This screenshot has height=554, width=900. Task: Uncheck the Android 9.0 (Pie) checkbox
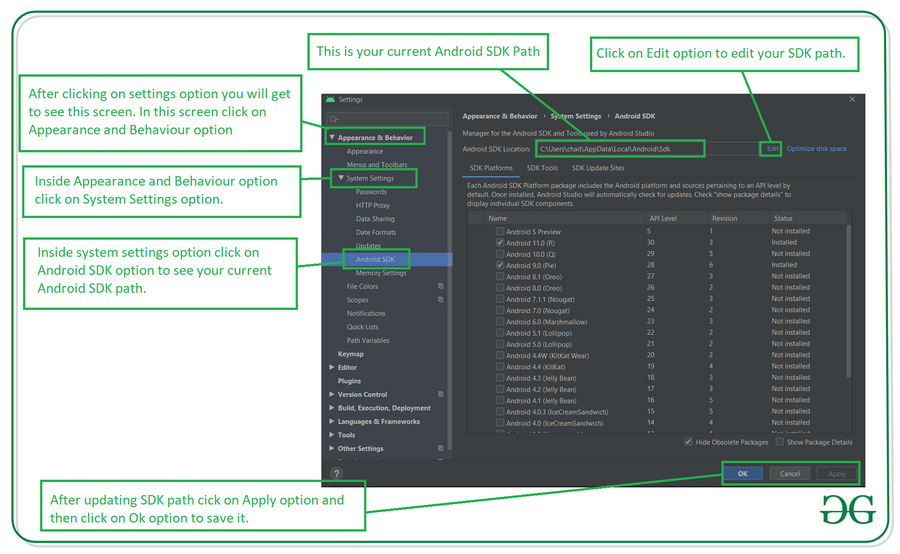click(x=500, y=265)
